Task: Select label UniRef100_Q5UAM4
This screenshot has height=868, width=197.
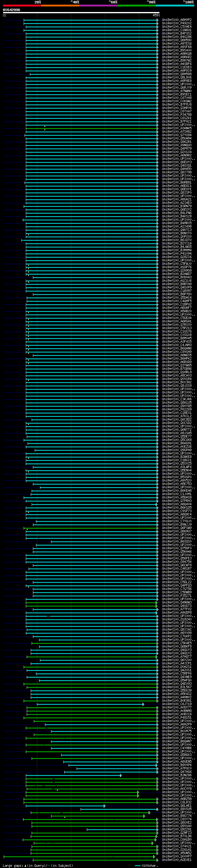Action: 177,138
